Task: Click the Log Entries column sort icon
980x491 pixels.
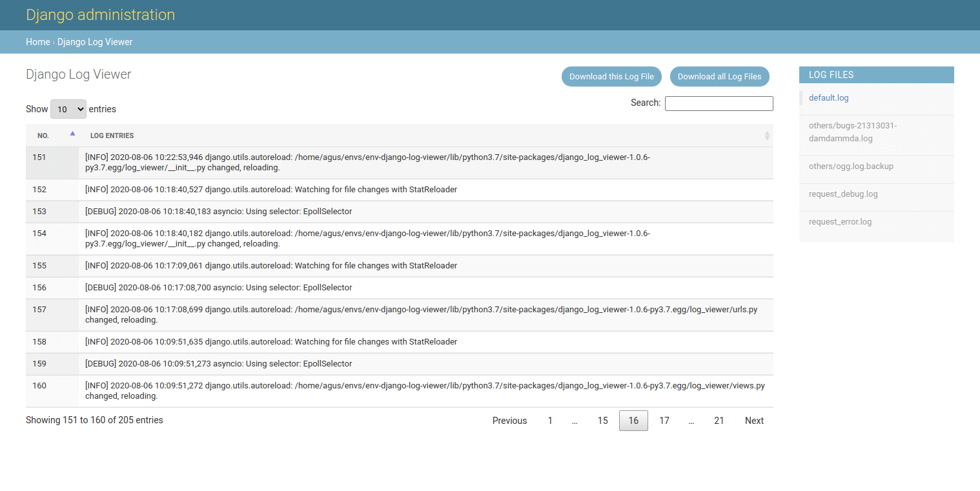Action: click(x=766, y=135)
